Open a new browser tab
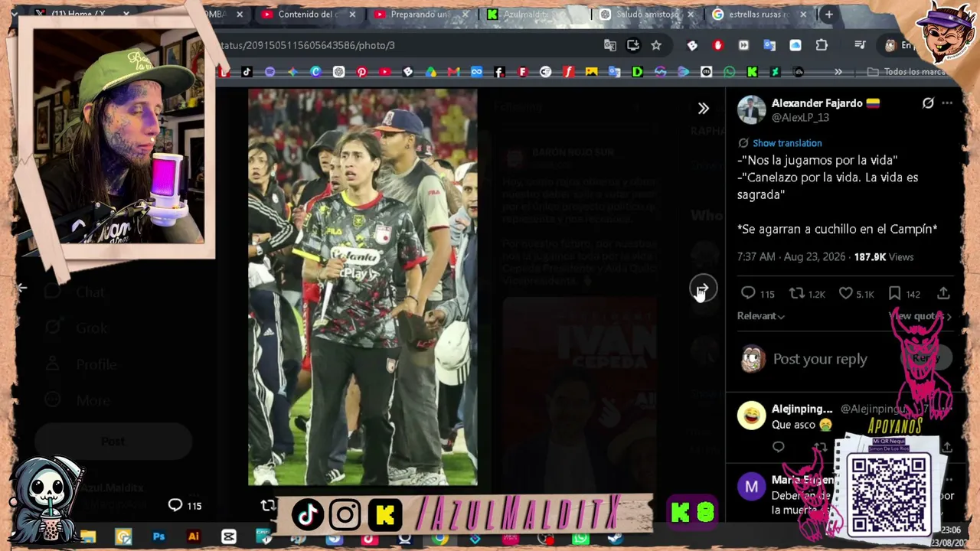Image resolution: width=980 pixels, height=551 pixels. point(828,15)
